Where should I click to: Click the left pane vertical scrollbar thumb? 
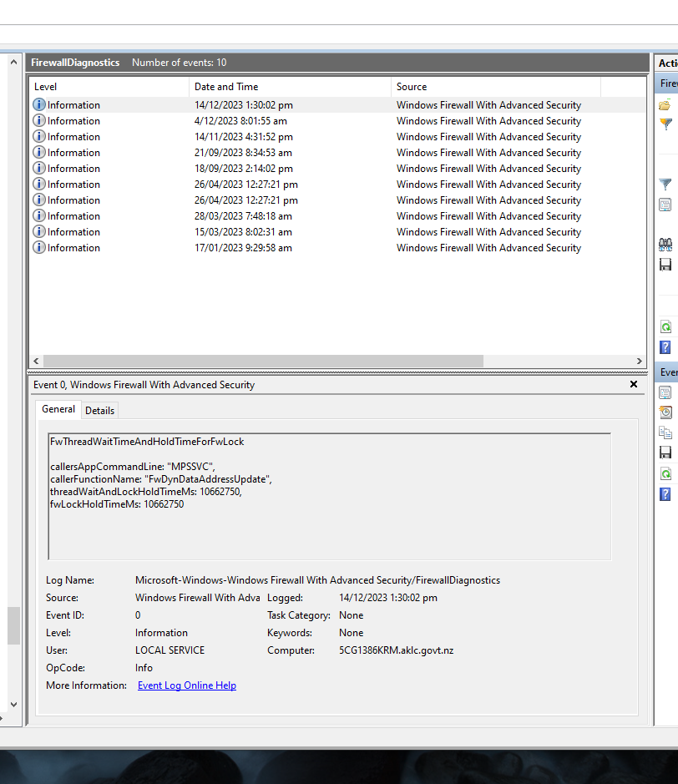[x=13, y=625]
